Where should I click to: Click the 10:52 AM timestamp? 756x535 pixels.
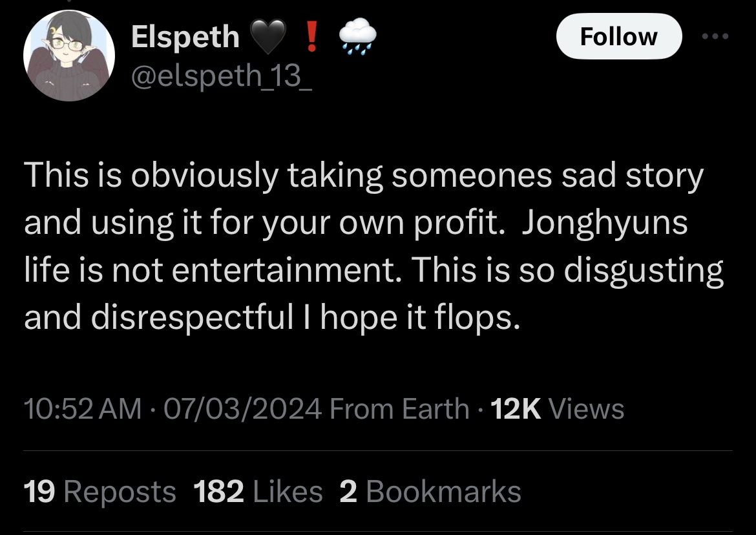[x=83, y=409]
